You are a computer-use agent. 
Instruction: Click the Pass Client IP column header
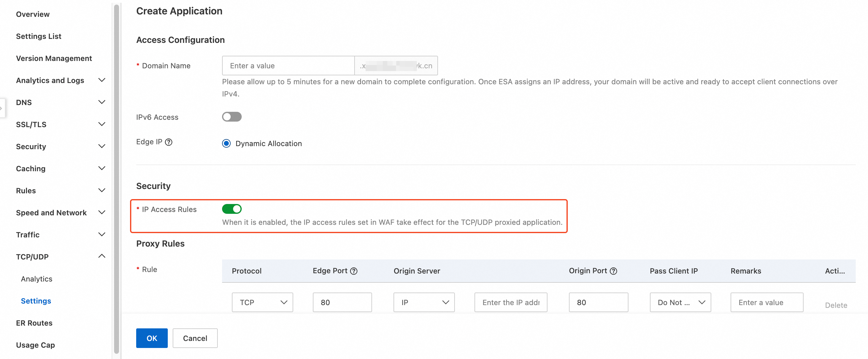coord(673,271)
